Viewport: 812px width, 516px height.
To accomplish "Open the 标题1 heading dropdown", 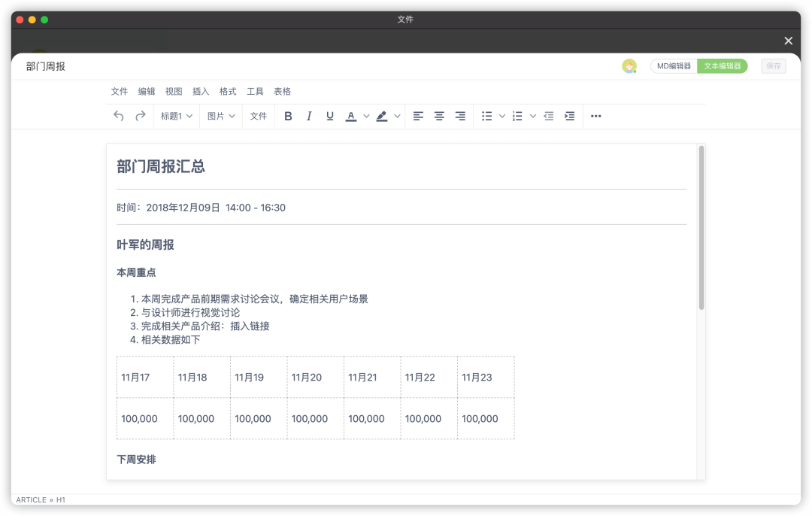I will point(176,116).
